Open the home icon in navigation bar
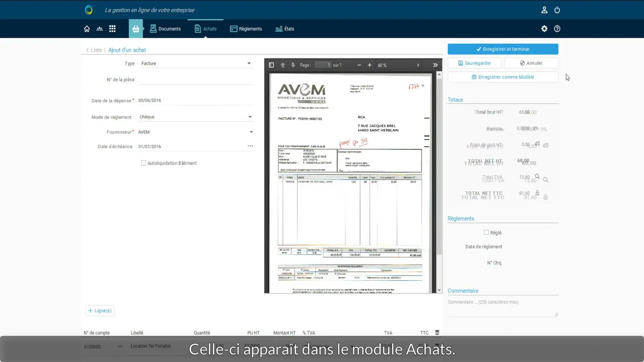 pos(87,29)
